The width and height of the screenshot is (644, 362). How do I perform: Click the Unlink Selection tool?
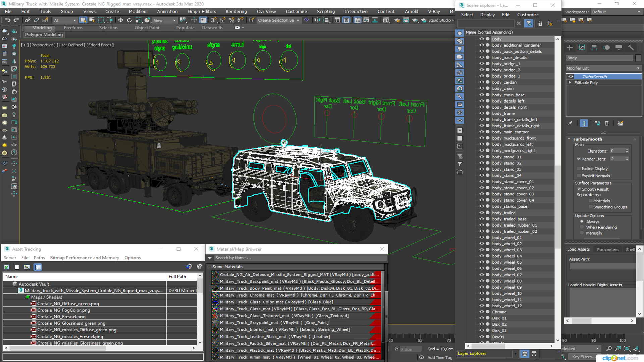click(36, 20)
